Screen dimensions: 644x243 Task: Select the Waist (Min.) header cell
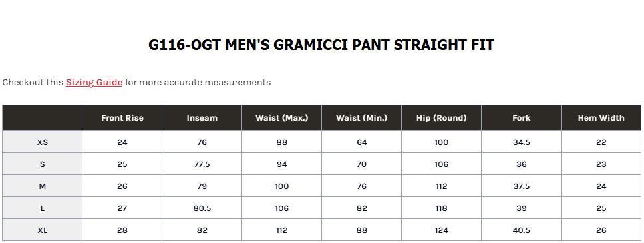click(361, 118)
